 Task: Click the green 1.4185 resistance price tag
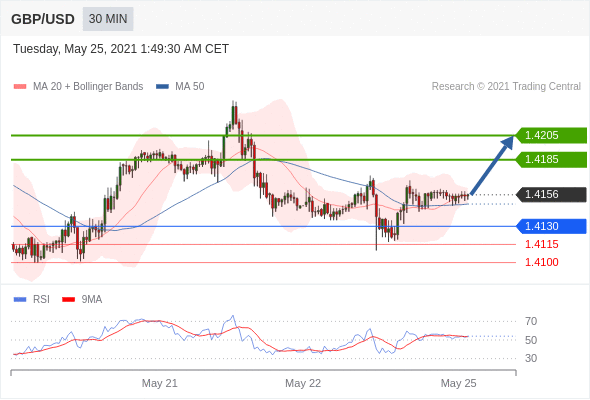pos(551,160)
